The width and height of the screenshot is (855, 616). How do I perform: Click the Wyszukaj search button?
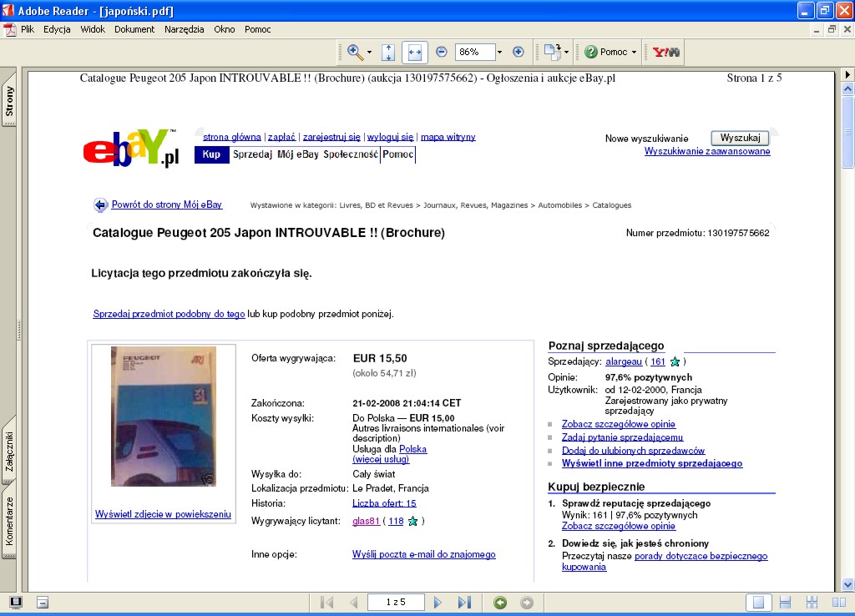pos(740,138)
